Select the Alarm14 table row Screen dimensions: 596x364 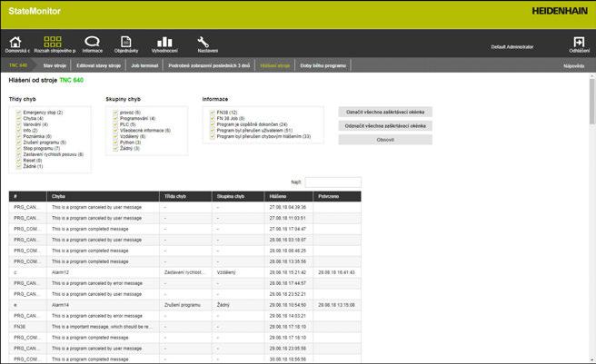185,305
